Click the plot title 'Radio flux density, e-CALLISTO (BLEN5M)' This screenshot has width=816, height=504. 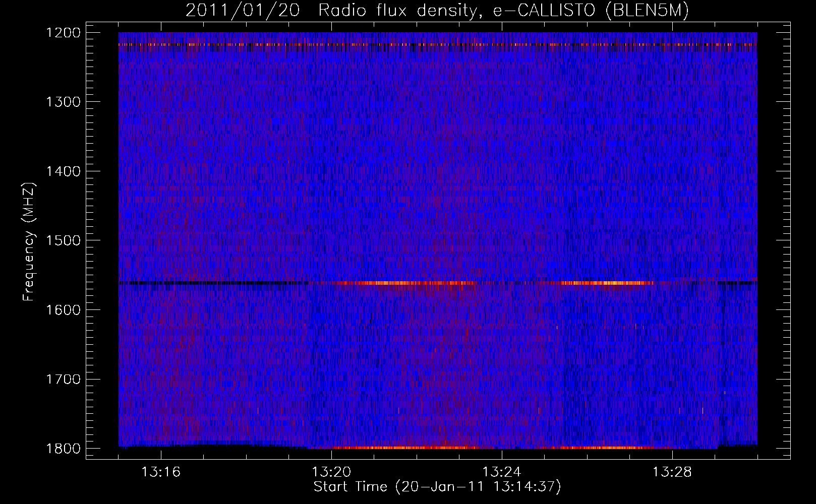[503, 11]
